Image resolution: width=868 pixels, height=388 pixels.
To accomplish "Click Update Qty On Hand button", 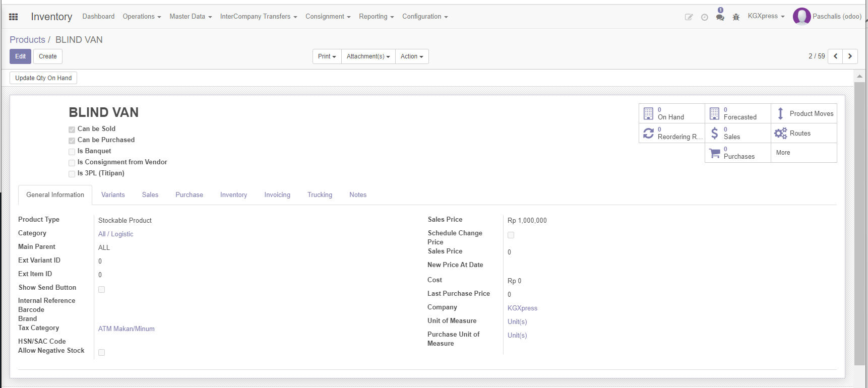I will click(43, 78).
